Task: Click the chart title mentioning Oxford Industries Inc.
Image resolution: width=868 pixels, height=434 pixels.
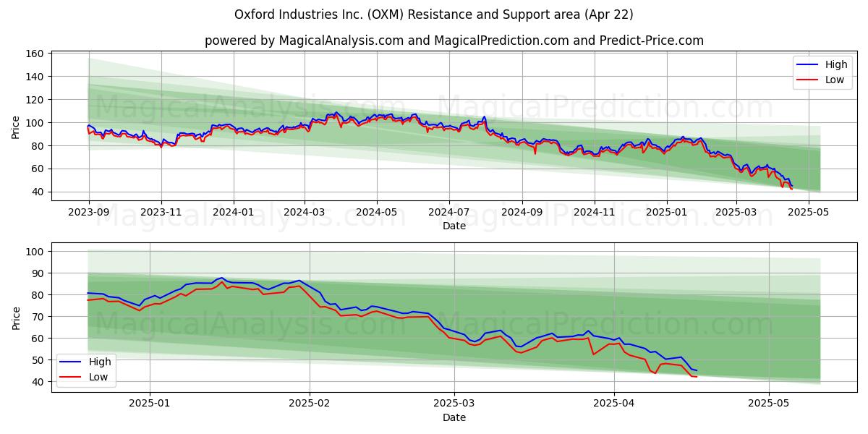Action: tap(434, 14)
